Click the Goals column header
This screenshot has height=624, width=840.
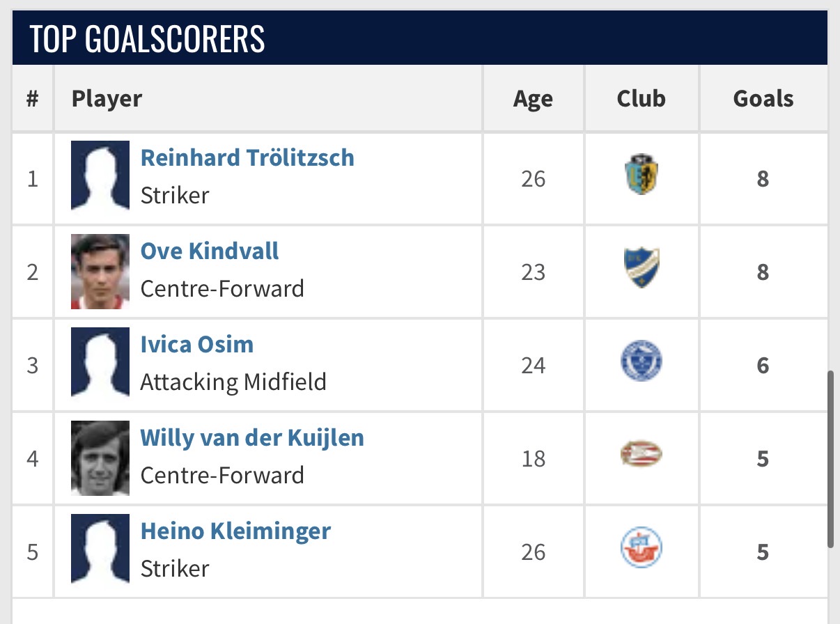pyautogui.click(x=763, y=99)
